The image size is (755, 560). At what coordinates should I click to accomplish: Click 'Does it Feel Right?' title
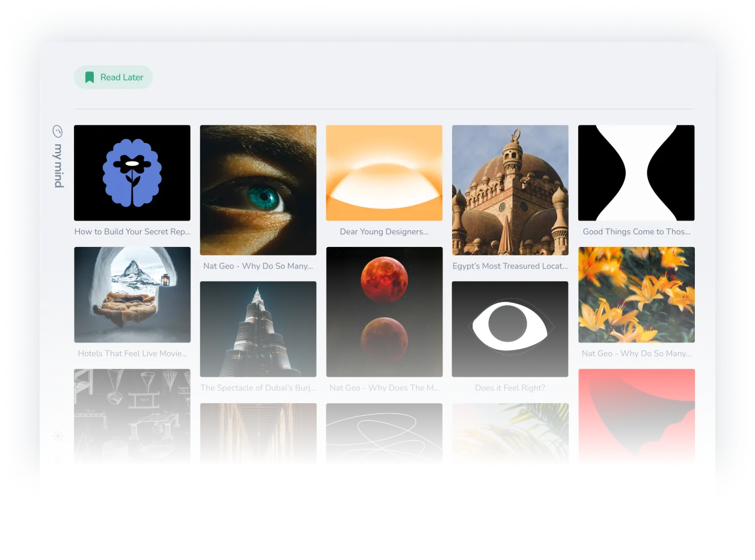coord(510,388)
